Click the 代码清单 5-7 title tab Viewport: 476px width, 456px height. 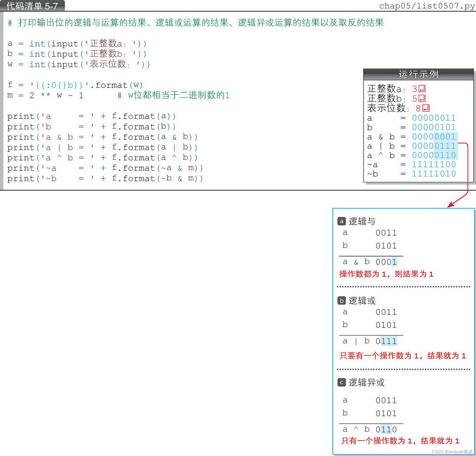[32, 6]
